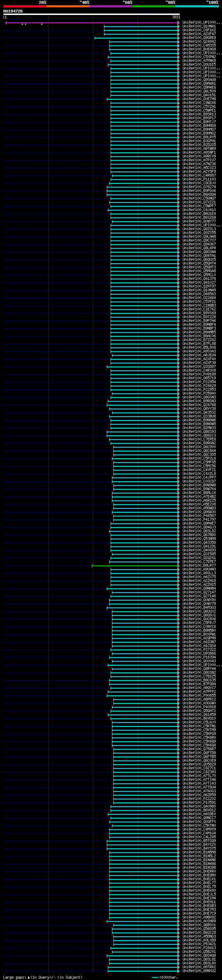Go to the UniRef100_P11143 record
The width and height of the screenshot is (222, 980).
click(199, 179)
